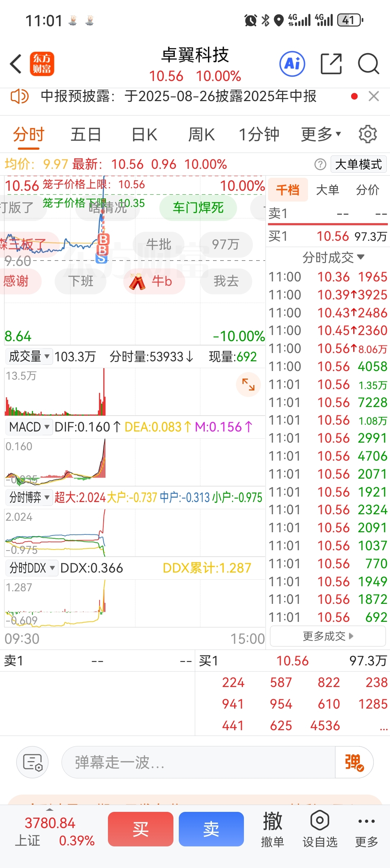Tap the 10.56 8.06万 trade row
This screenshot has width=390, height=868.
tap(328, 348)
